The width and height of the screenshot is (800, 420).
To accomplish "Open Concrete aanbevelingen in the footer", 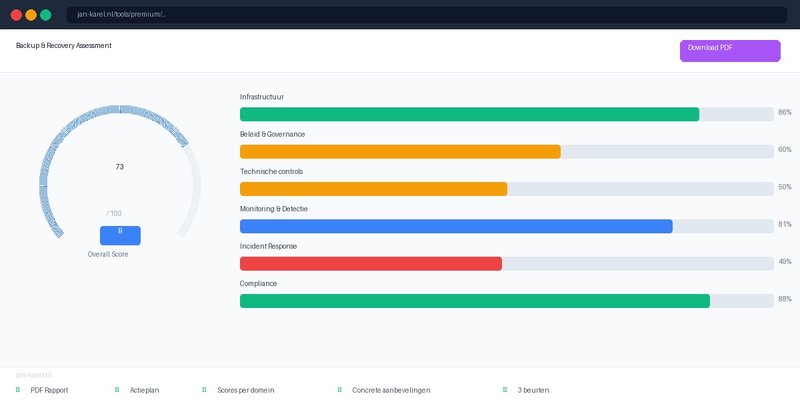I will [x=391, y=390].
